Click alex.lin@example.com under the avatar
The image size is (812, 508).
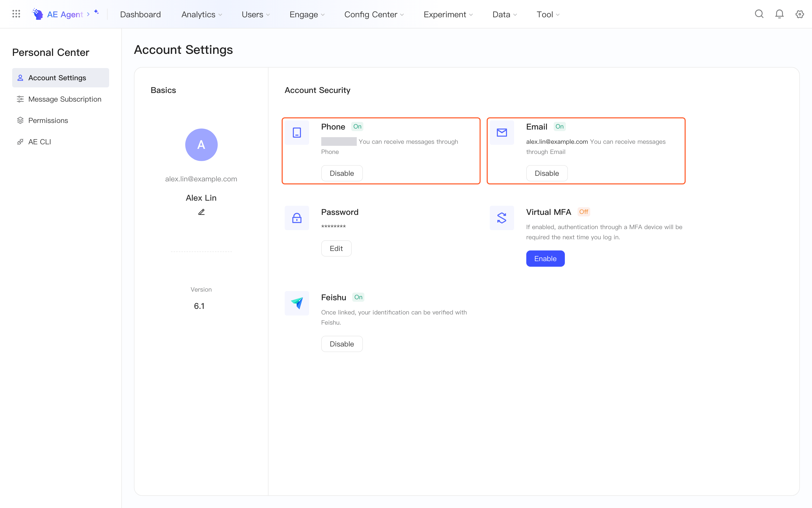(x=201, y=179)
